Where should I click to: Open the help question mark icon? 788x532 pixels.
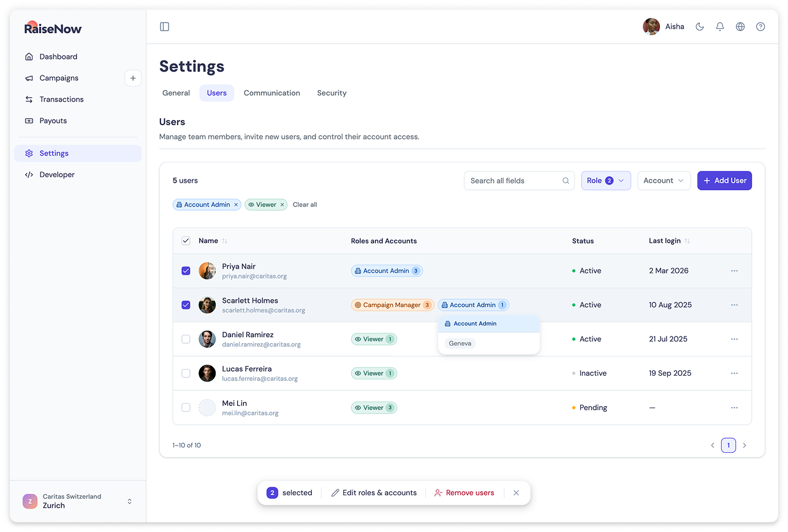[x=760, y=26]
